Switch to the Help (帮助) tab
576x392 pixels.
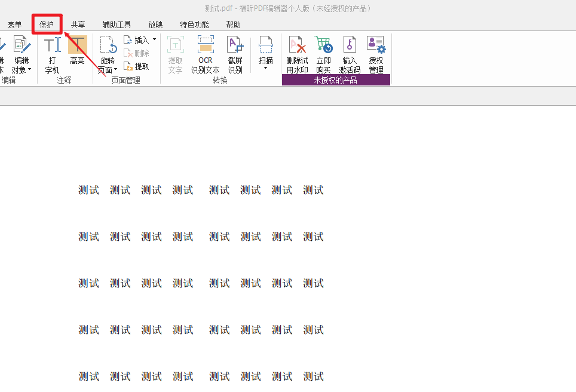click(x=233, y=24)
